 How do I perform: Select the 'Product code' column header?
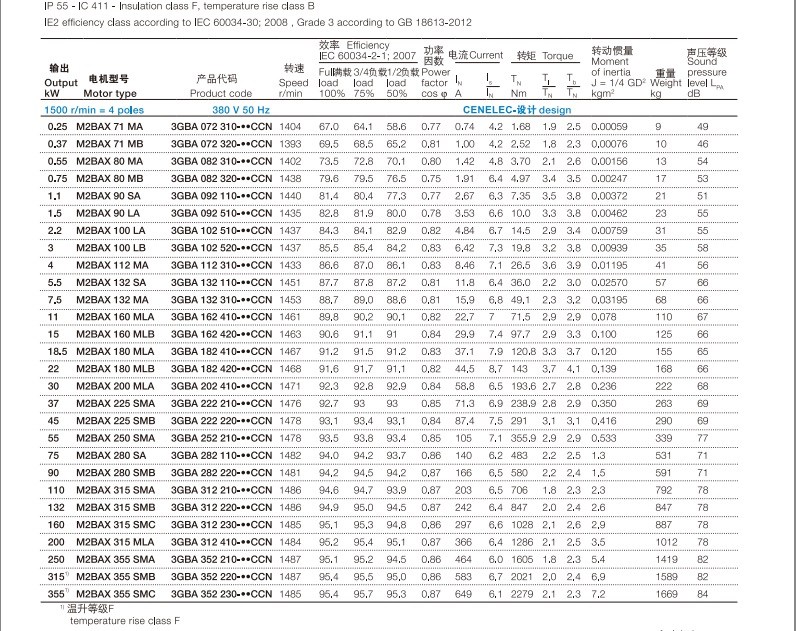(x=221, y=87)
